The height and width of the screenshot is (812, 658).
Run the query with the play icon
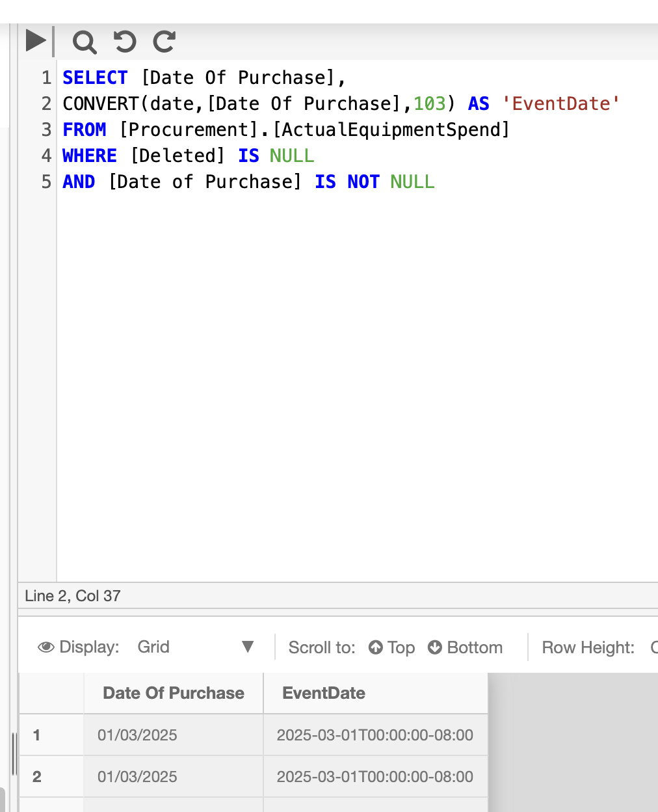36,41
